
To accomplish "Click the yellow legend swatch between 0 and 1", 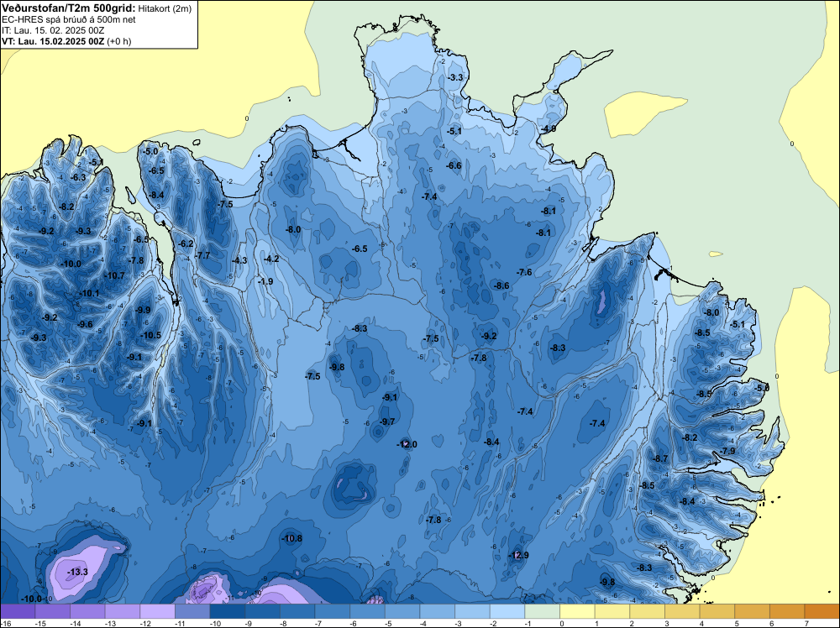I will pyautogui.click(x=578, y=611).
